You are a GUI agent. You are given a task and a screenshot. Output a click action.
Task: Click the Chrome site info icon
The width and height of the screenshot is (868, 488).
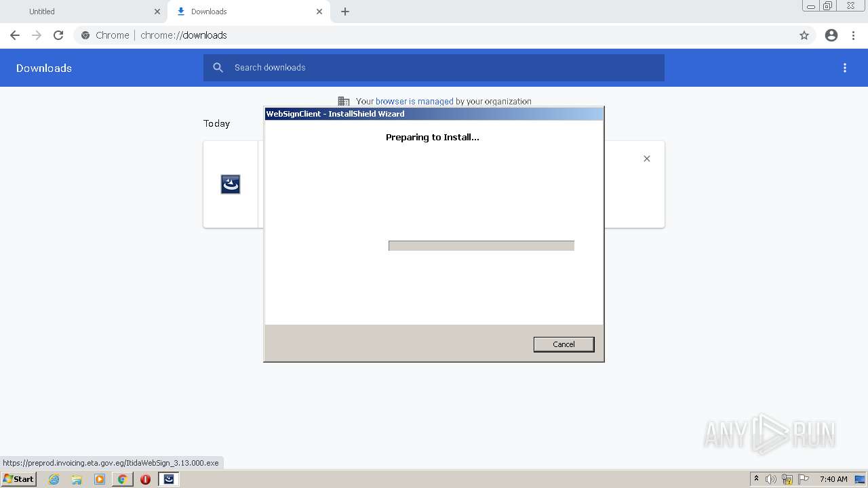[85, 35]
